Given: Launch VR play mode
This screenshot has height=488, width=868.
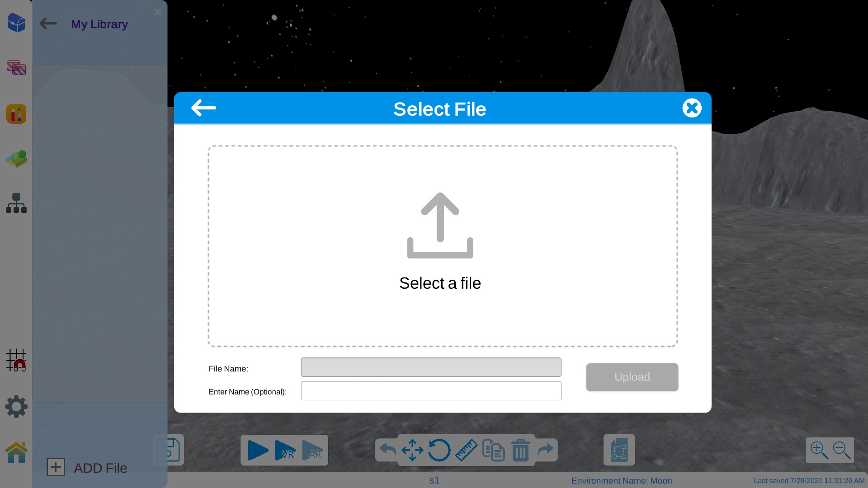Looking at the screenshot, I should (285, 450).
